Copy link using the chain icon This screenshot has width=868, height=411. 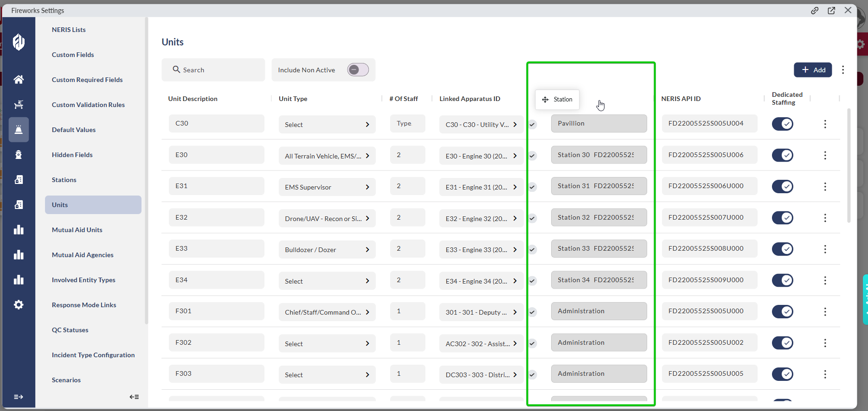[x=815, y=11]
